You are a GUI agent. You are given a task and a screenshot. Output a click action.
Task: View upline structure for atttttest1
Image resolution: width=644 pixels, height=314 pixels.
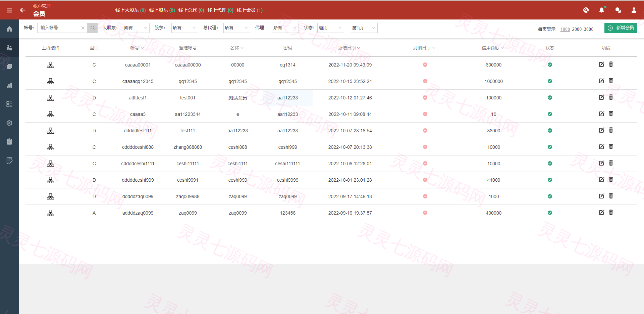pos(50,98)
